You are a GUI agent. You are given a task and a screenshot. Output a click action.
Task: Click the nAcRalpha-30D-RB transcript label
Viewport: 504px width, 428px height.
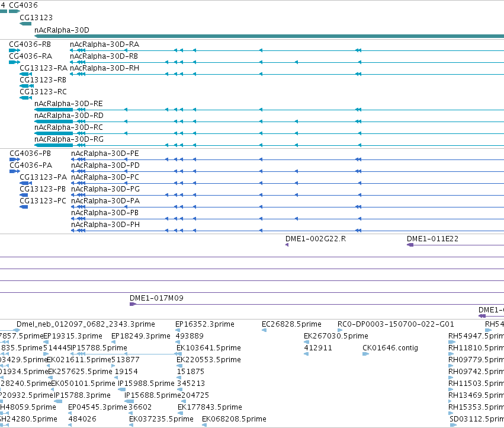click(x=104, y=56)
